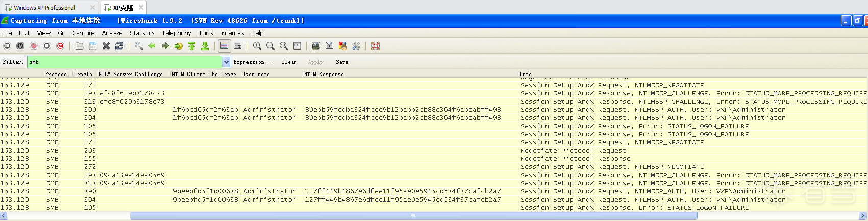Viewport: 868px width, 221px height.
Task: Open the Edit menu
Action: pyautogui.click(x=24, y=33)
